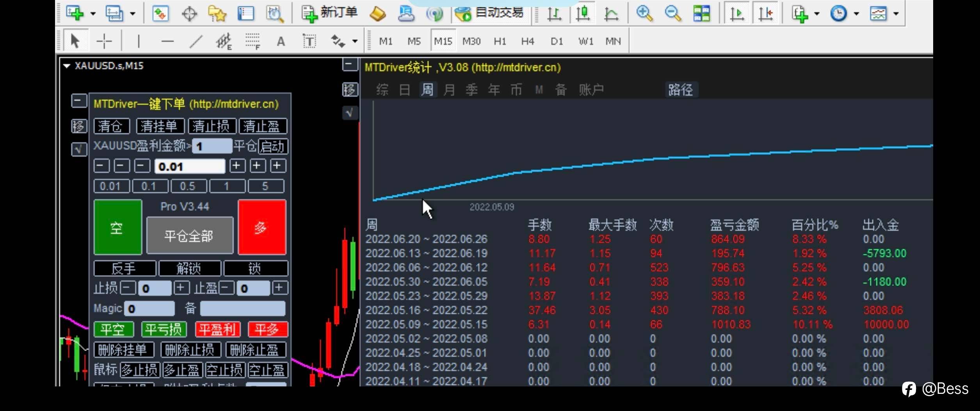
Task: Select the arrow cursor tool
Action: tap(75, 41)
